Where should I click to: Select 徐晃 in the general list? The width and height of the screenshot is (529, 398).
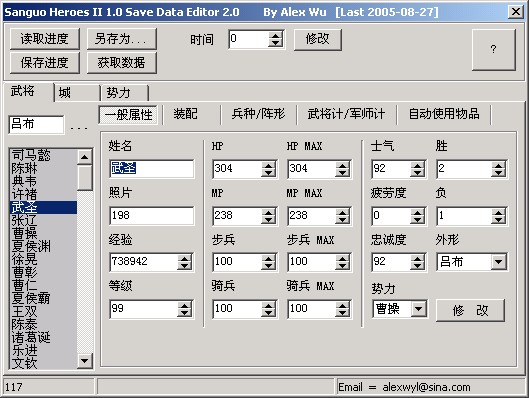[44, 259]
